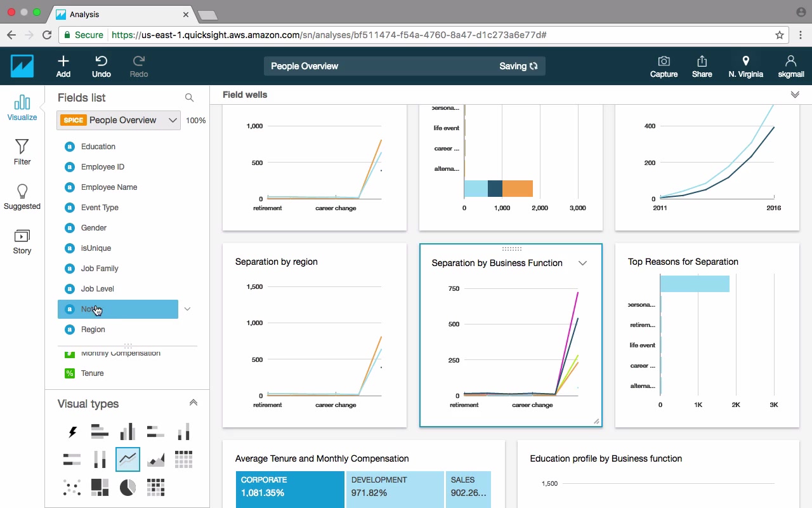Open the Suggested pane
This screenshot has height=508, width=812.
22,196
